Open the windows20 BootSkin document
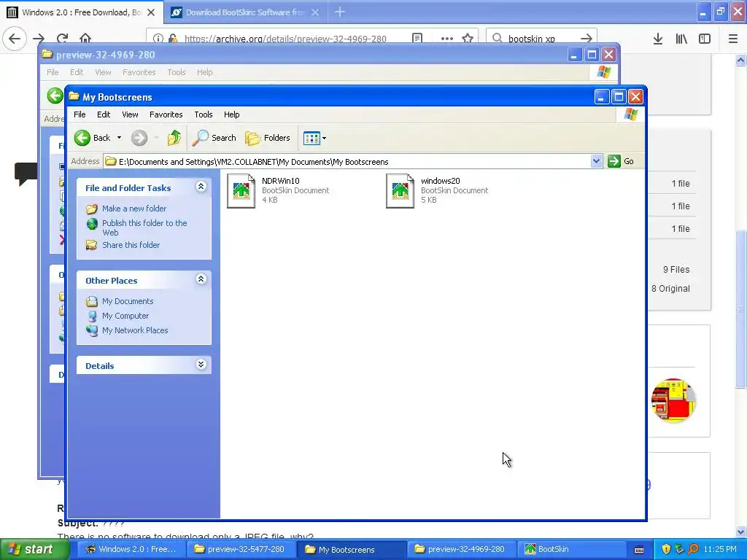 tap(438, 190)
